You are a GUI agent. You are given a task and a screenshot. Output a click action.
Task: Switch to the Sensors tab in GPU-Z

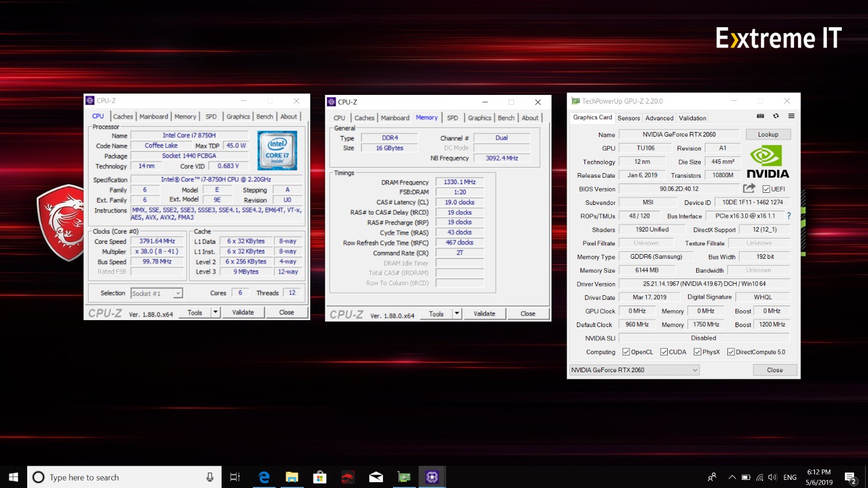point(628,118)
